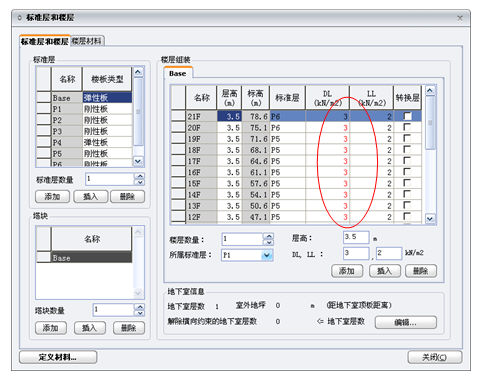Select the P2 row in 标准层 list
Image resolution: width=492 pixels, height=381 pixels.
point(84,120)
